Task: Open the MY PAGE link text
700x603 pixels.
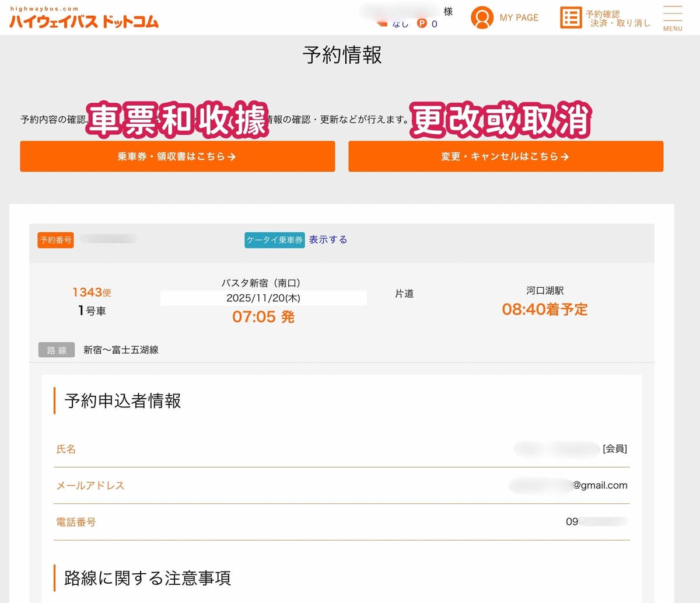Action: point(519,18)
